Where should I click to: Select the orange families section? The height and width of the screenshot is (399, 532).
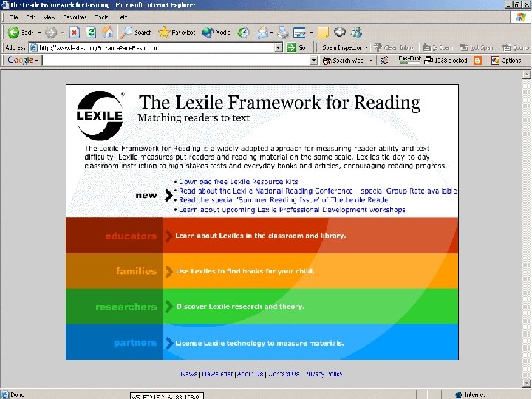[262, 271]
